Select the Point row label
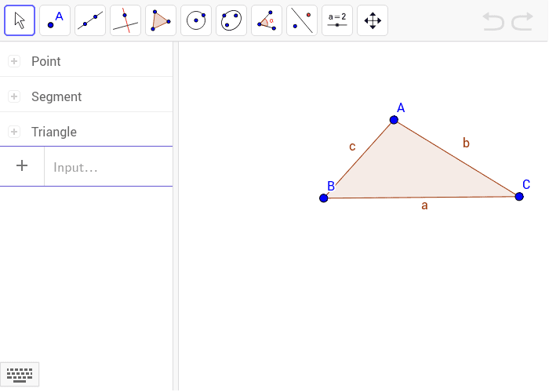549x392 pixels. point(45,61)
